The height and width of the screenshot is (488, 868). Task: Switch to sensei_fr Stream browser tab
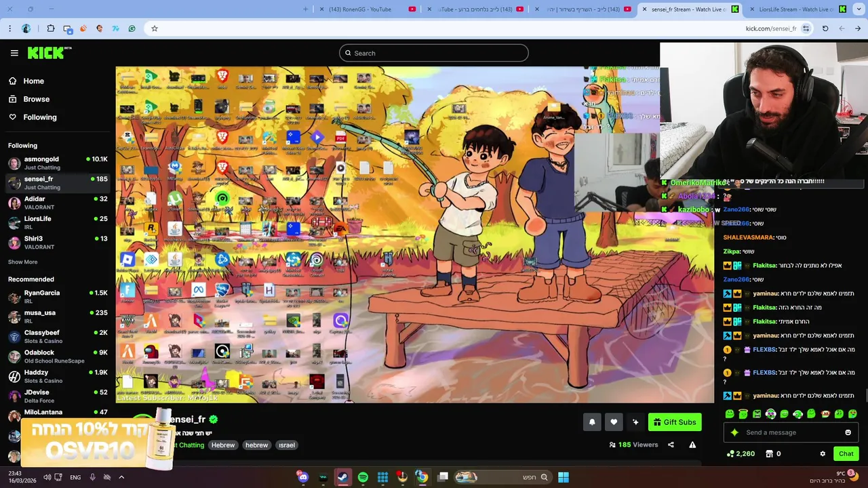pos(691,9)
